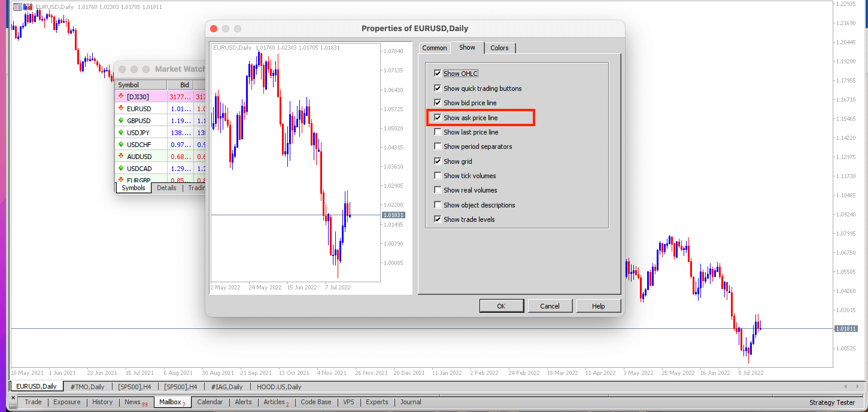Uncheck Show trade levels
Viewport: 868px width, 412px height.
[438, 219]
